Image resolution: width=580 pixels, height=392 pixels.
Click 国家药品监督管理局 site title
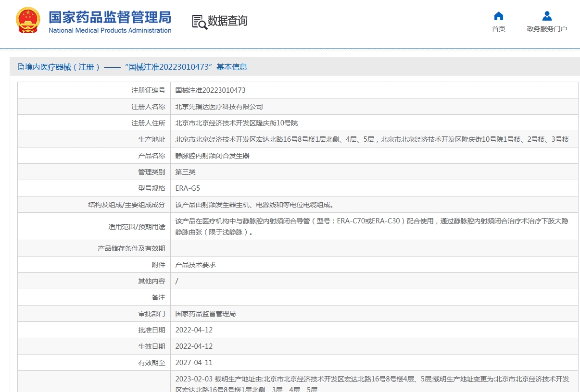pyautogui.click(x=110, y=17)
